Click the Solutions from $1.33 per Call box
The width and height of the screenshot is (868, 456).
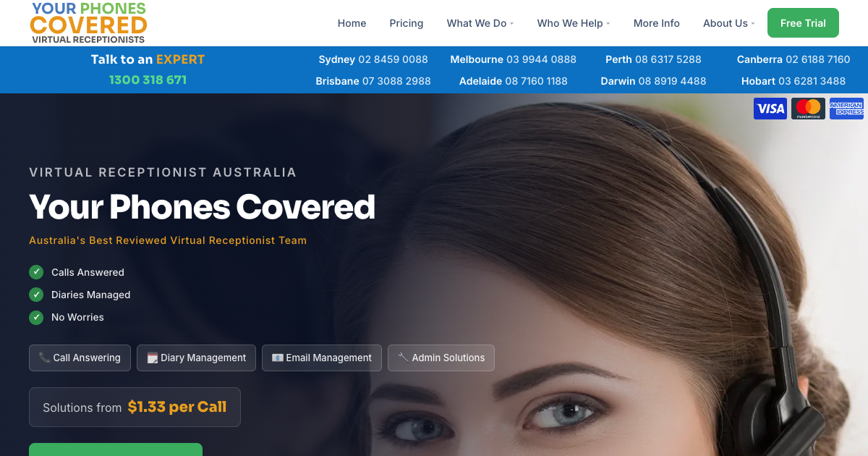tap(135, 407)
